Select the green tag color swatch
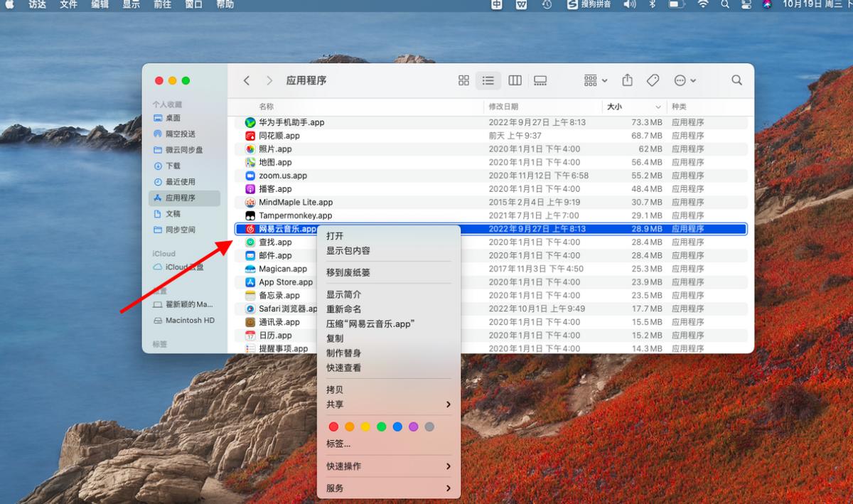 tap(380, 427)
